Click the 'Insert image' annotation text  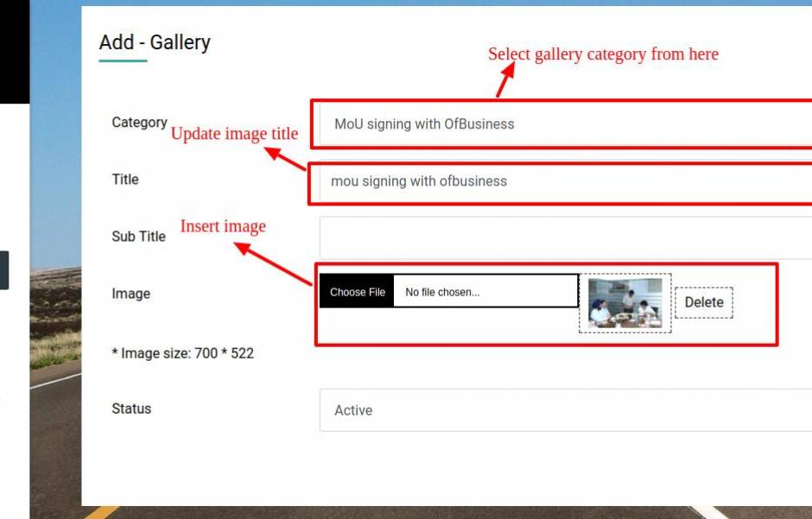click(223, 226)
